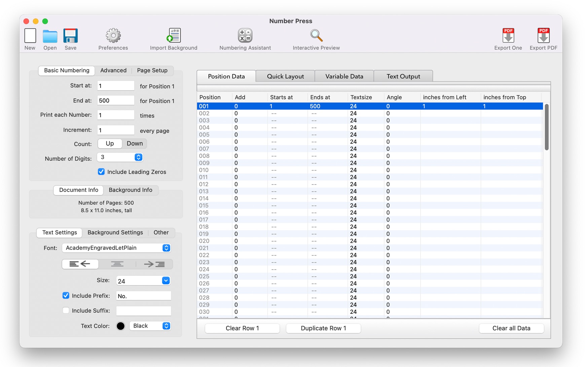Open Variable Data tab

[x=344, y=76]
